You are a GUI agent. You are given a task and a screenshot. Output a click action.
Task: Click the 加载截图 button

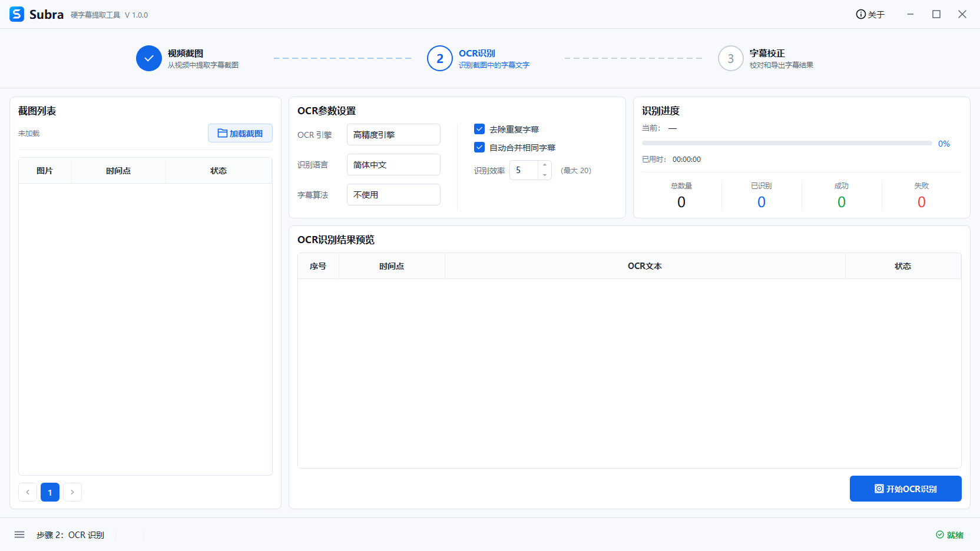[x=240, y=133]
